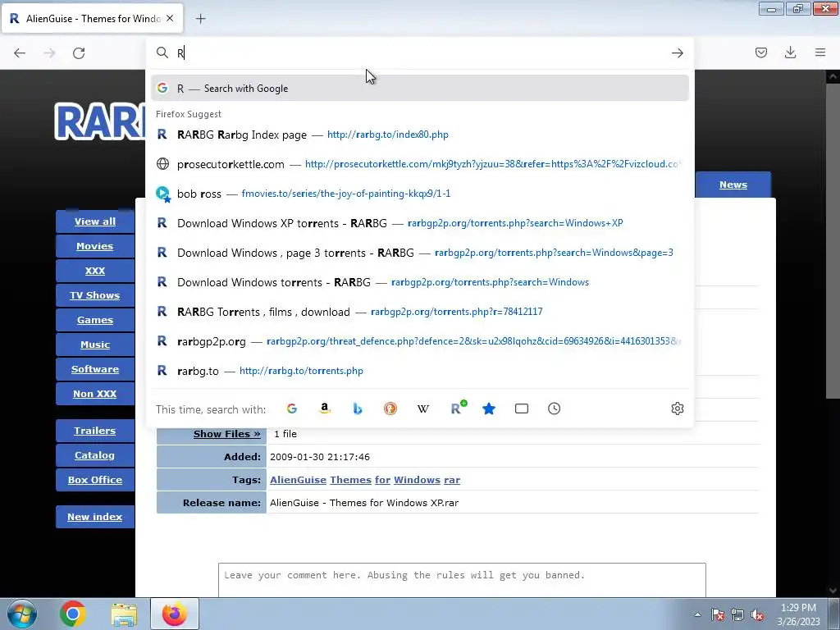
Task: Show hidden system tray icons
Action: click(x=697, y=614)
